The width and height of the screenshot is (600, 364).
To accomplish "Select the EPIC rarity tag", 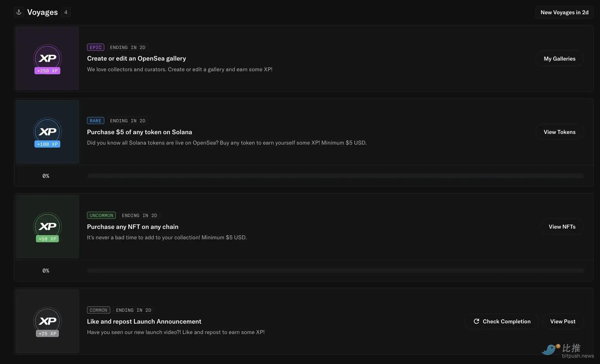I will tap(95, 48).
